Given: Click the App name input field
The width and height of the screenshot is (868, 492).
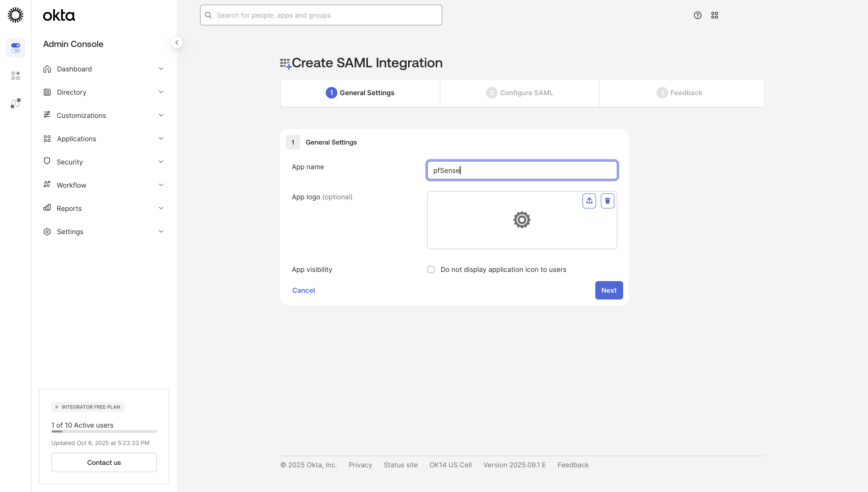Looking at the screenshot, I should point(522,170).
